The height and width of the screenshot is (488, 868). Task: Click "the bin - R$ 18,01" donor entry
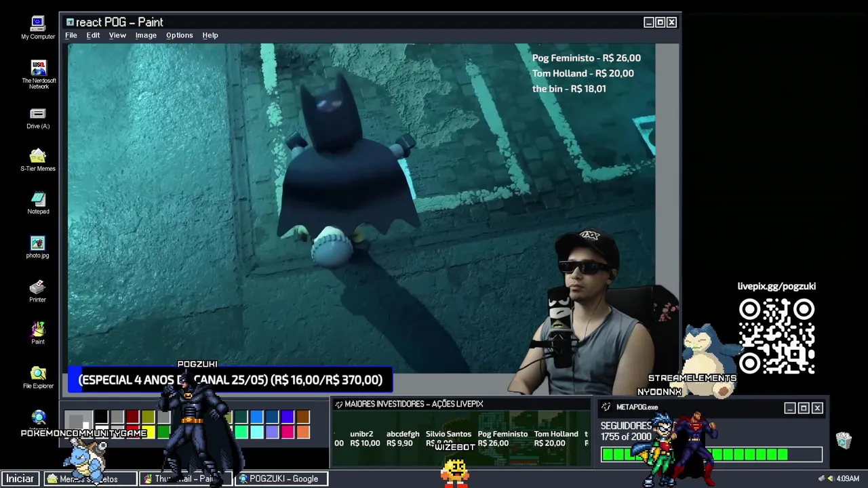[x=569, y=89]
